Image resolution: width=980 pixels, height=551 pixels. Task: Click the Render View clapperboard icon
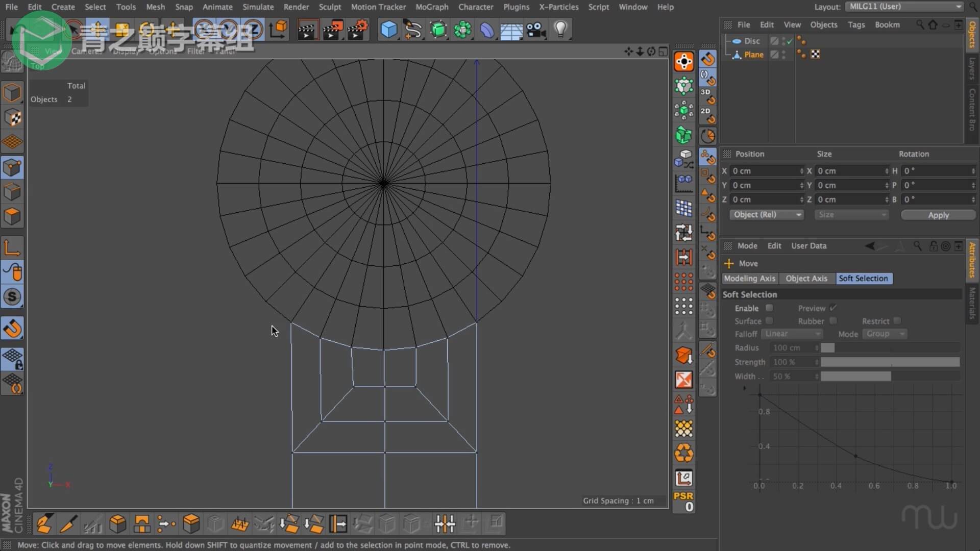pos(306,30)
